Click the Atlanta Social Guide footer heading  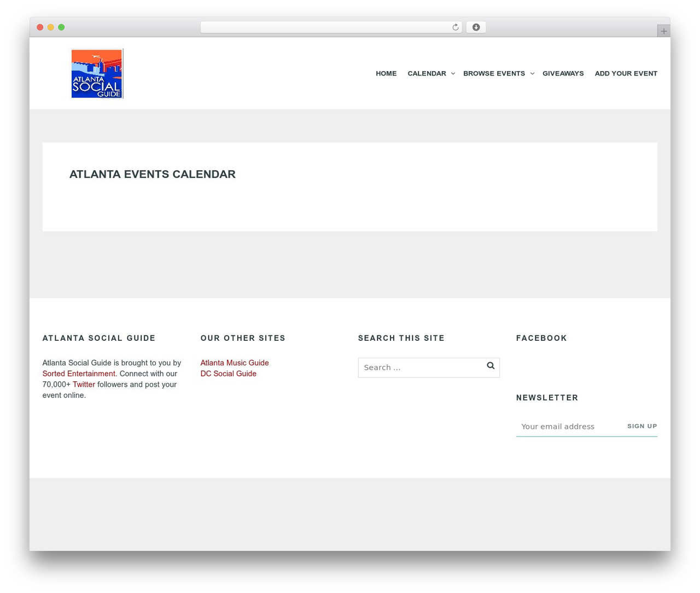tap(99, 338)
